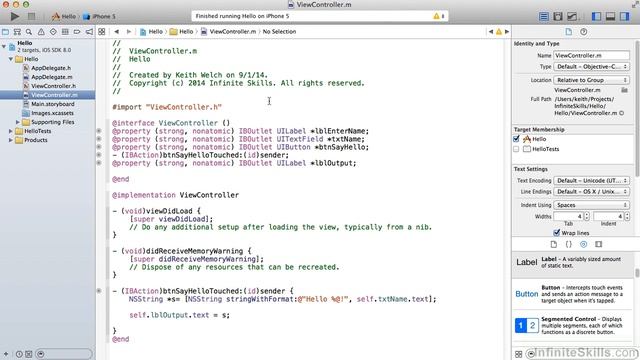Open the Debug navigator
The width and height of the screenshot is (640, 360).
[x=65, y=31]
